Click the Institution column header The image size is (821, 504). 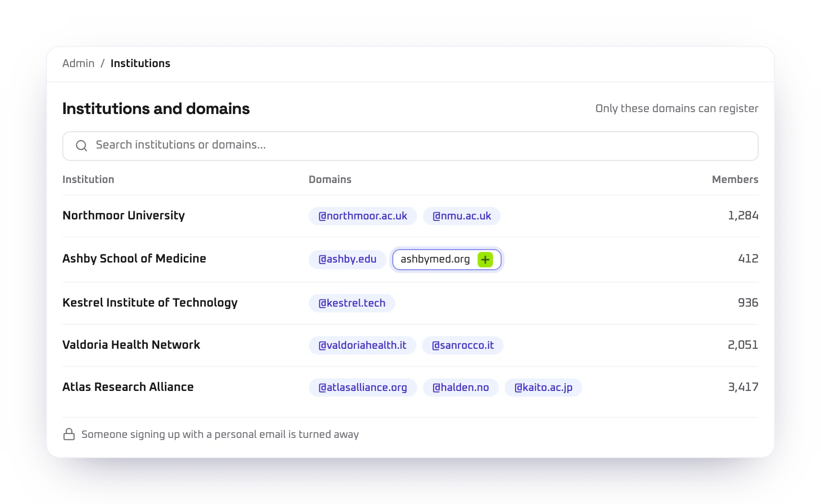(88, 180)
